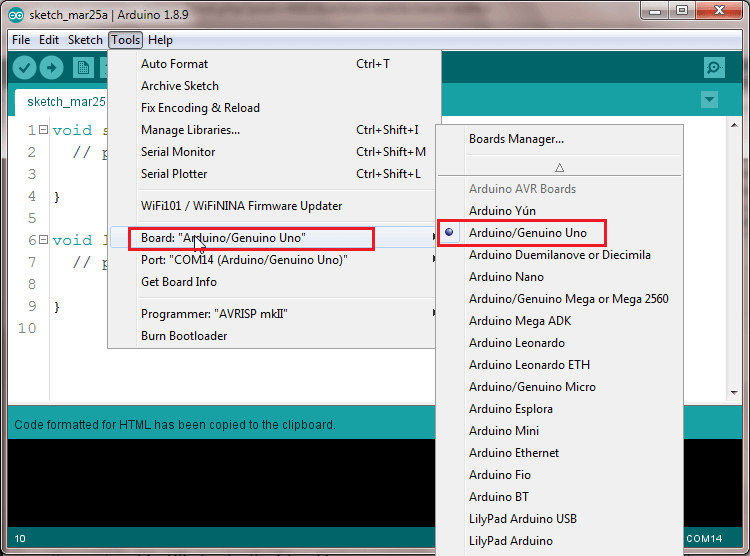Click the Upload arrow toolbar icon
Image resolution: width=750 pixels, height=556 pixels.
pyautogui.click(x=52, y=67)
